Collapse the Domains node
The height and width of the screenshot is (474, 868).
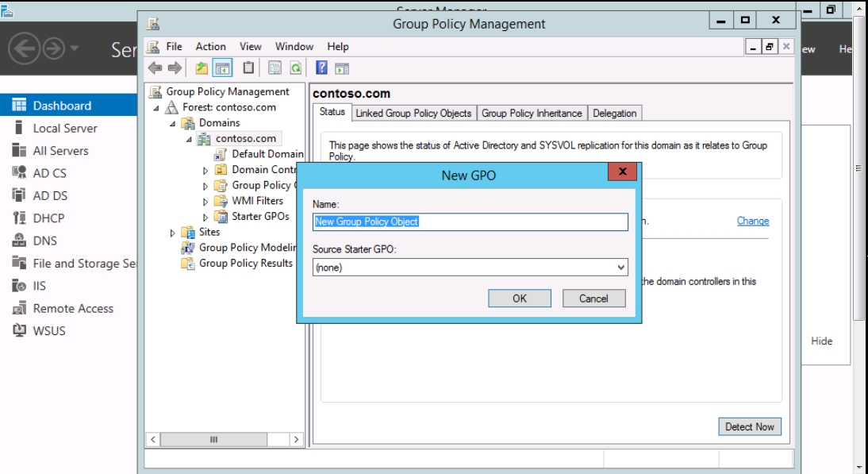[x=173, y=124]
